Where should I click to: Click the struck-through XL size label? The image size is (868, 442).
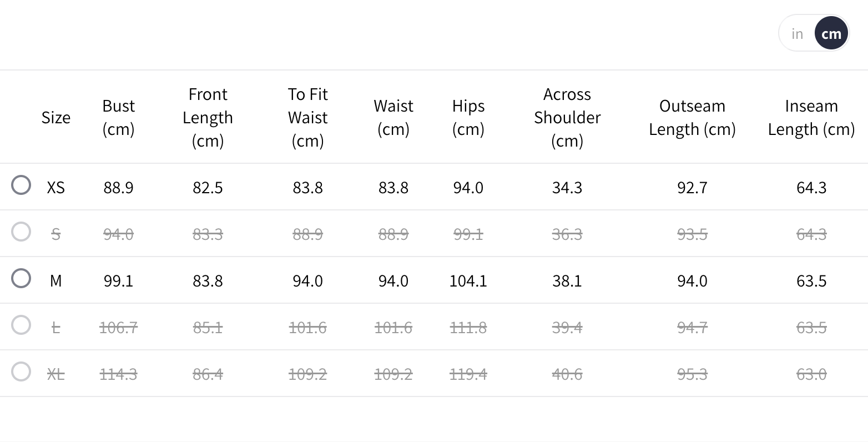(56, 374)
